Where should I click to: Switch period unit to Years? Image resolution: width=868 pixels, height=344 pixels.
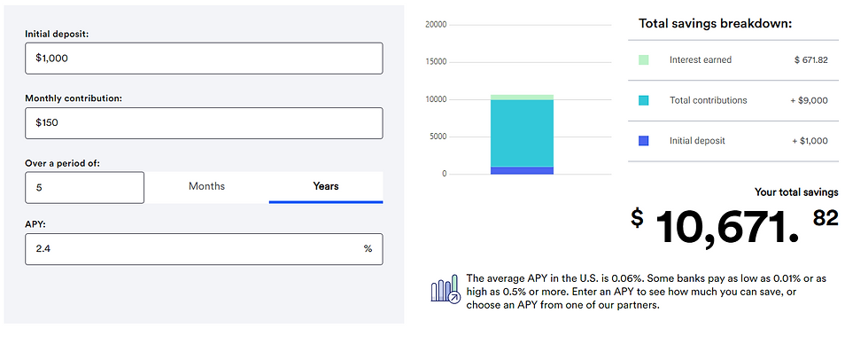[326, 187]
